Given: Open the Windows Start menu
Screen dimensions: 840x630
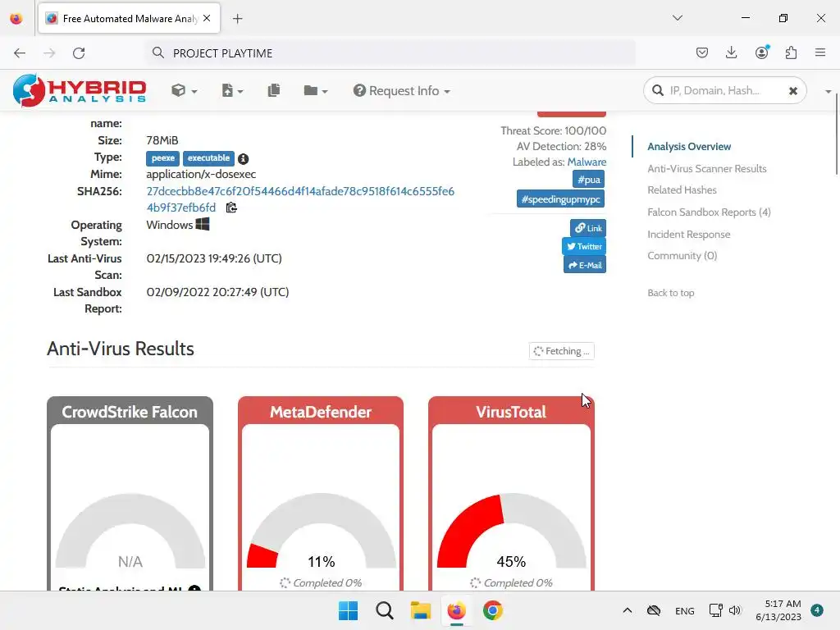Looking at the screenshot, I should (348, 610).
